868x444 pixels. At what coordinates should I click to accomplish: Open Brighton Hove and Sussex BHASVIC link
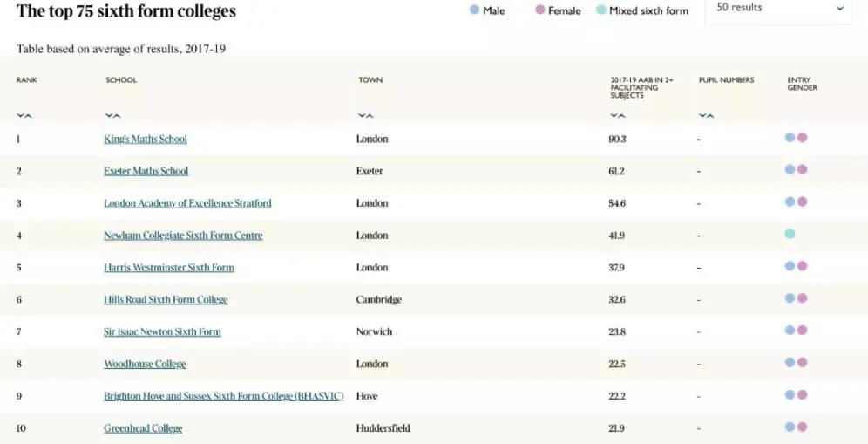point(224,396)
